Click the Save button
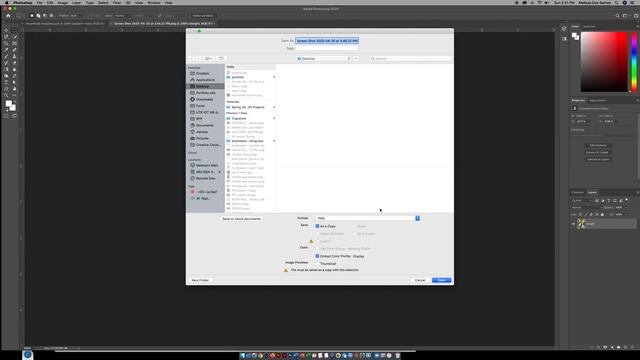 point(442,280)
